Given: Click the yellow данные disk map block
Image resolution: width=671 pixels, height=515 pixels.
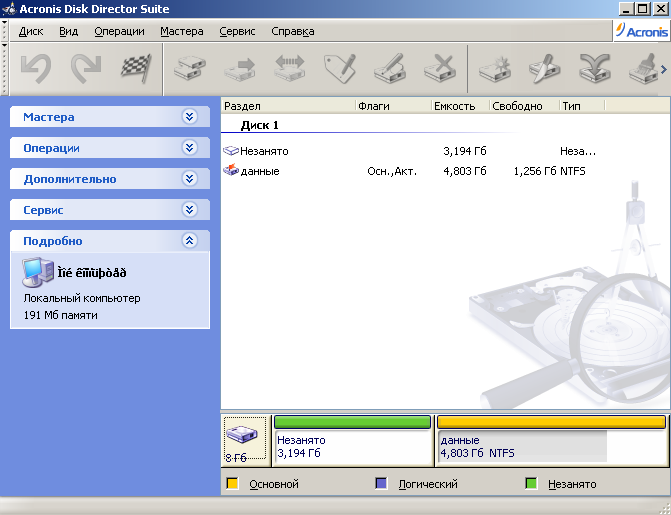Looking at the screenshot, I should pyautogui.click(x=552, y=440).
